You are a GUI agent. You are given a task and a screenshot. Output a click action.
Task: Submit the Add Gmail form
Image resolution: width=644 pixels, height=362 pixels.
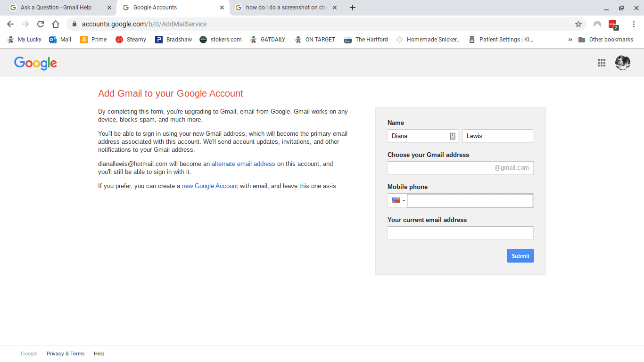(520, 256)
